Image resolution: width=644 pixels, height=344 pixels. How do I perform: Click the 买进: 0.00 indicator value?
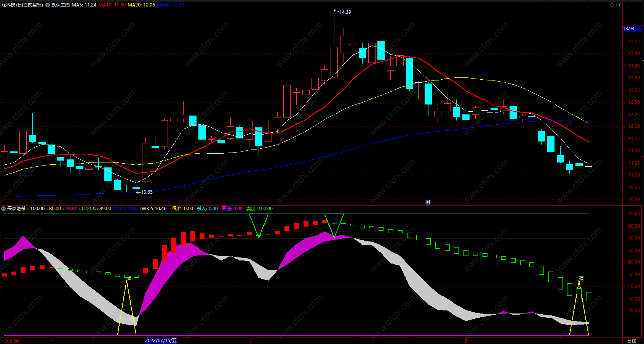tap(232, 209)
